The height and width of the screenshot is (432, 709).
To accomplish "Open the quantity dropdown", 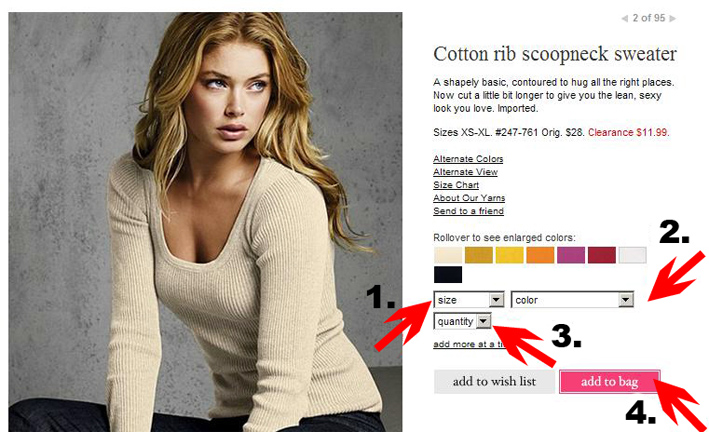I will (462, 321).
